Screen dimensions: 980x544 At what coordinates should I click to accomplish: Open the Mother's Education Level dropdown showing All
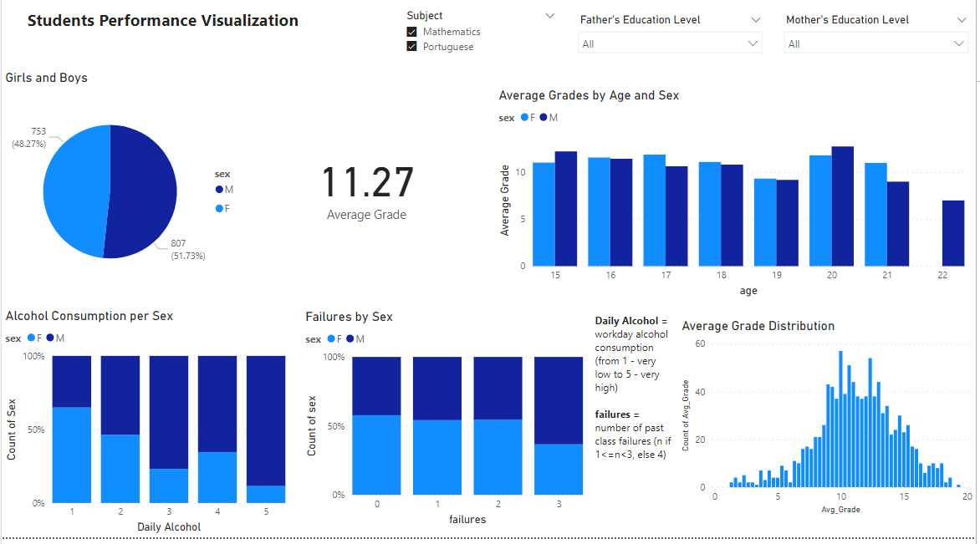tap(875, 43)
